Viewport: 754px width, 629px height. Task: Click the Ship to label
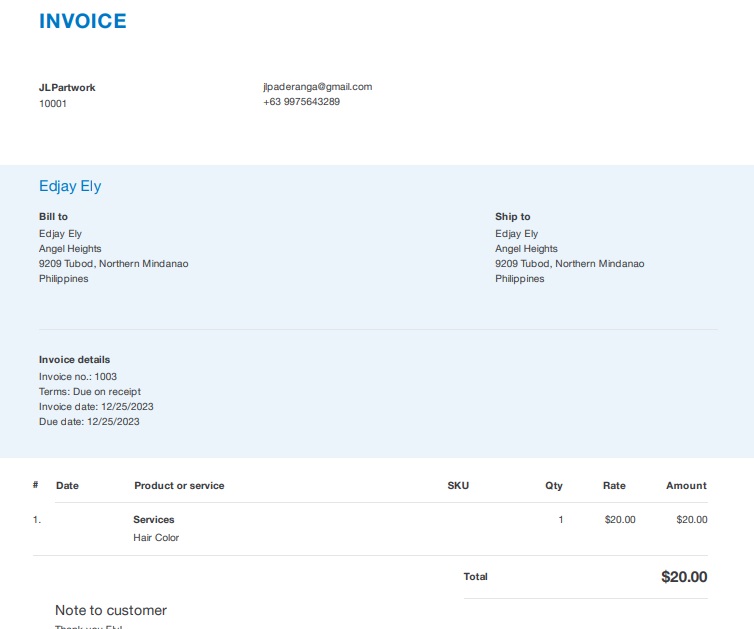tap(512, 216)
